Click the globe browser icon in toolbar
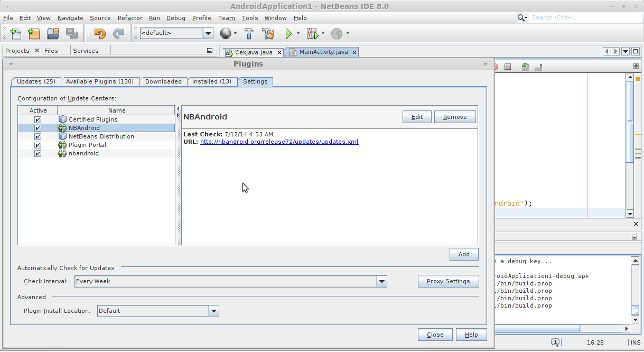Viewport: 644px width, 352px height. [226, 33]
